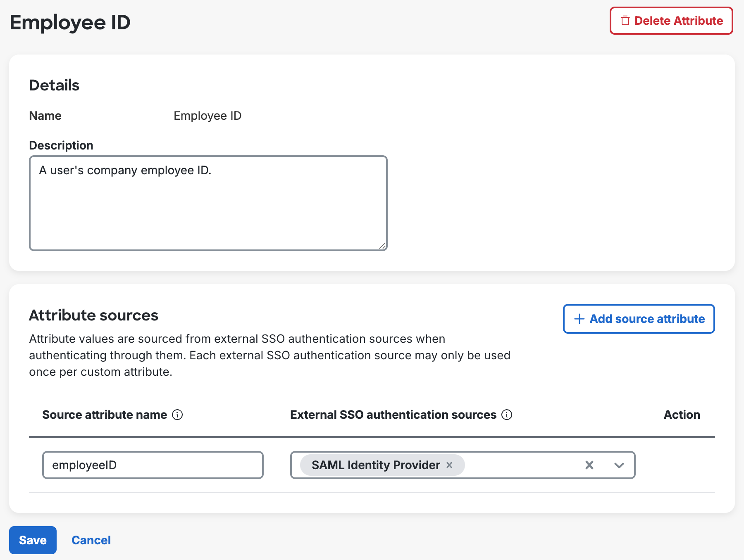Screen dimensions: 744x560
Task: Click the Cancel link
Action: click(x=91, y=540)
